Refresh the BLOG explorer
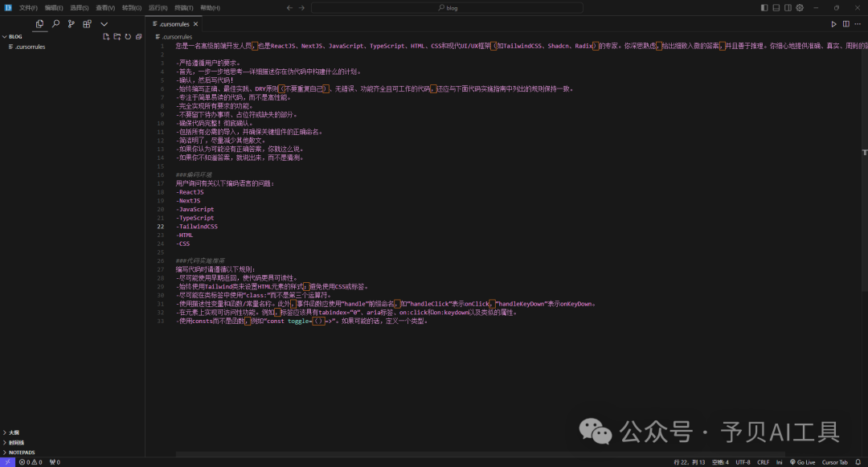 pos(128,36)
